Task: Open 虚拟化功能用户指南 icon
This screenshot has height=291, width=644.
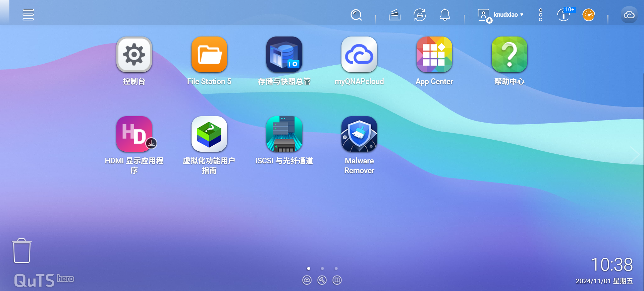Action: click(x=209, y=134)
